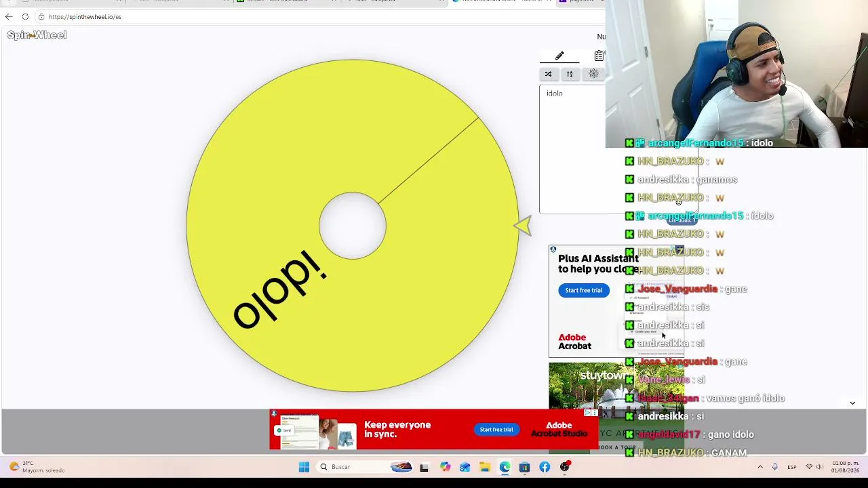Open the taskbar clock showing 01:08 p. m.
Viewport: 868px width, 488px height.
[845, 467]
